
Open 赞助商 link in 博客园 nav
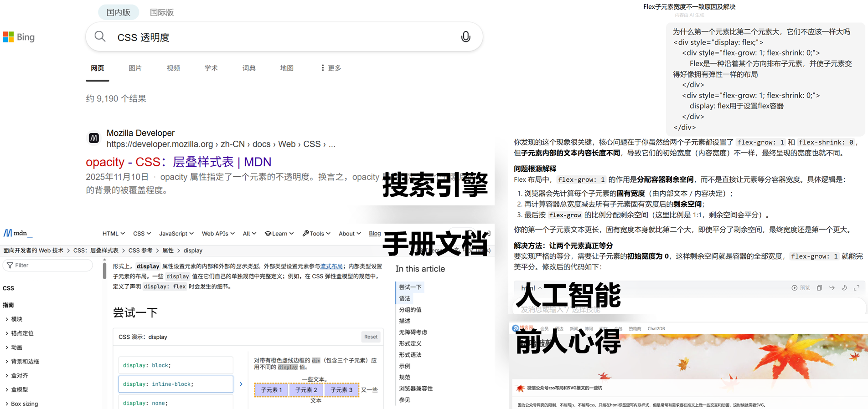pos(635,328)
